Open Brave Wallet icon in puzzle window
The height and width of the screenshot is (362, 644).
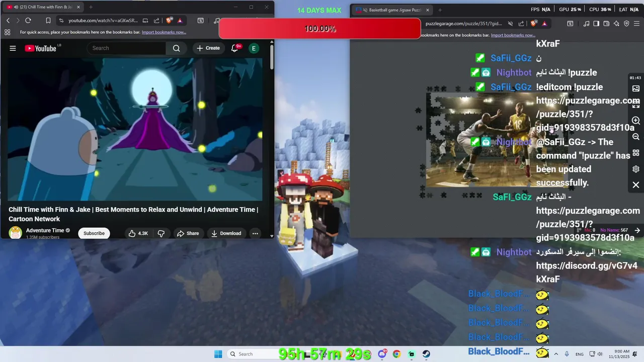pyautogui.click(x=606, y=24)
